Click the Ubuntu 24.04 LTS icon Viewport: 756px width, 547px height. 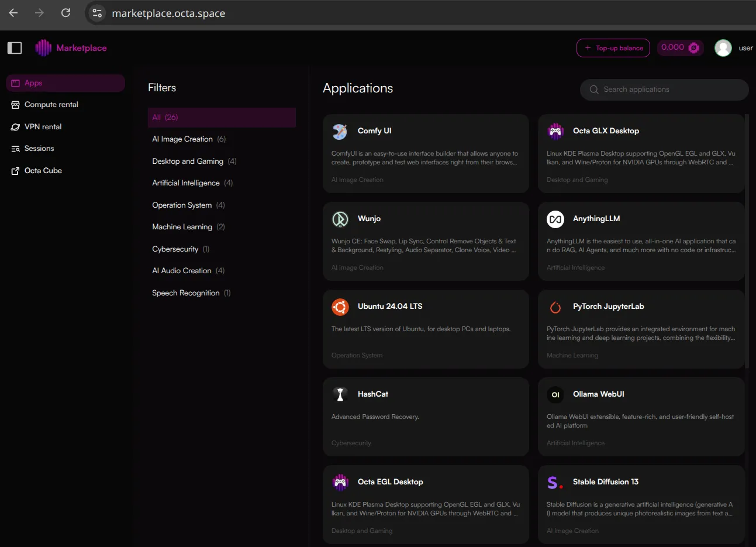click(x=340, y=307)
